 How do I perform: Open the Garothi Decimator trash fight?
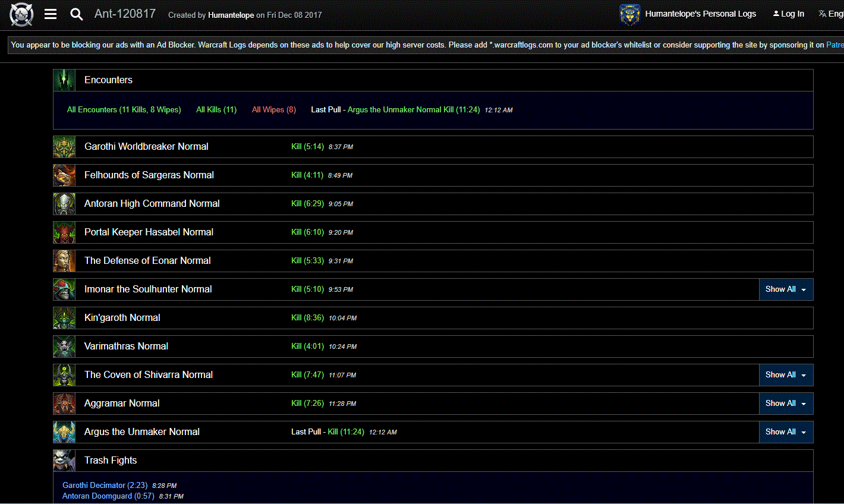(105, 486)
